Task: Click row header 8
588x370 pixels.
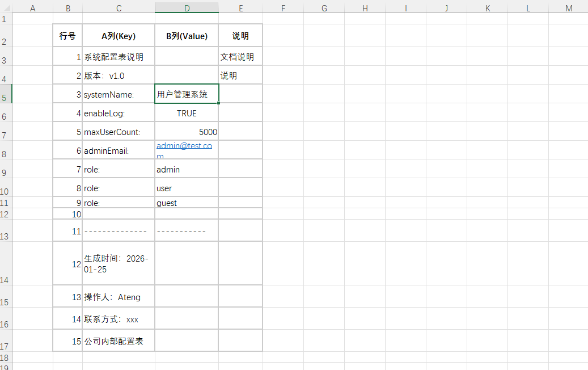Action: point(6,154)
